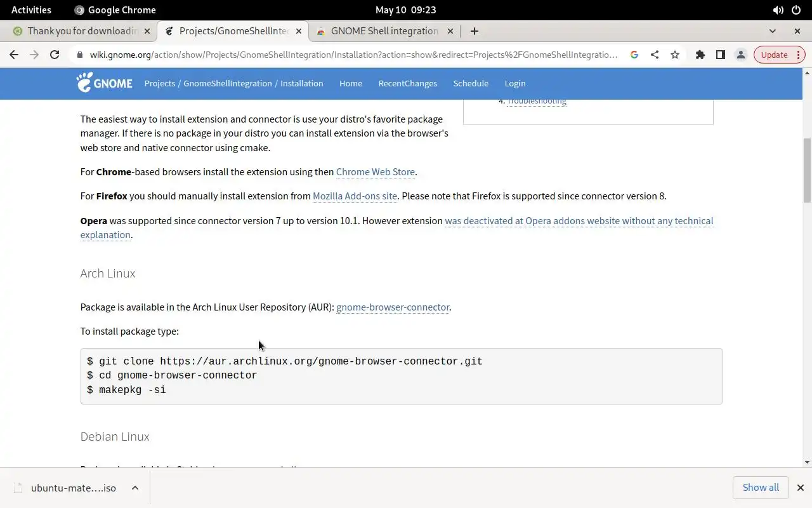Open Mozilla Add-ons site link

point(355,196)
